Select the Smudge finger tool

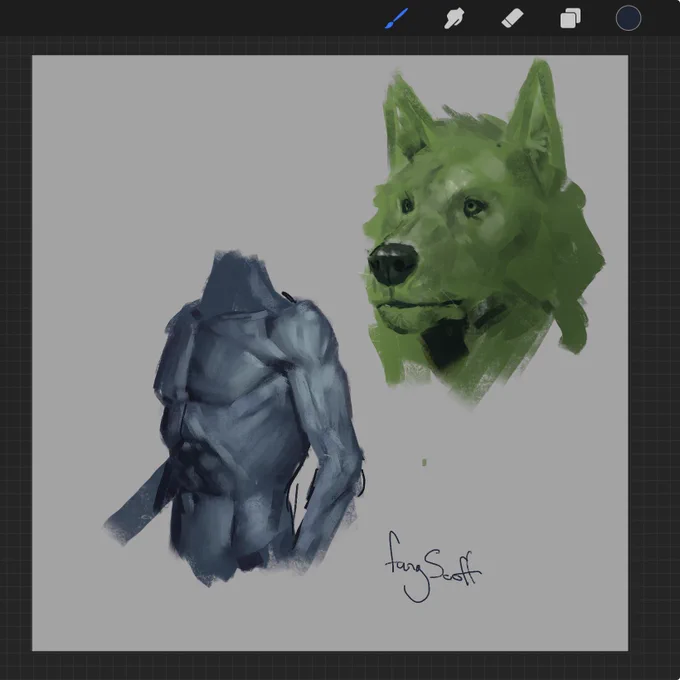coord(454,19)
